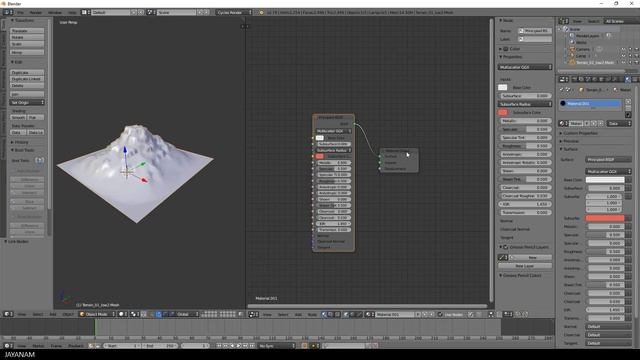Open the Scene properties tab icon
This screenshot has height=360, width=640.
coord(588,79)
